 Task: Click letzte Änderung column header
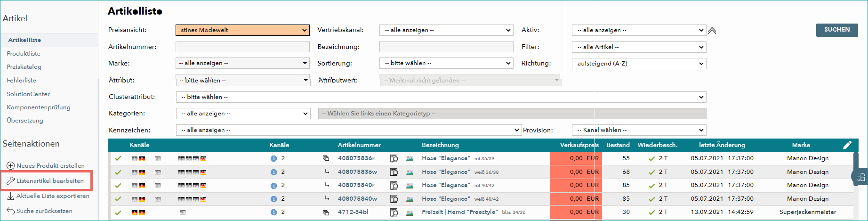pos(722,145)
